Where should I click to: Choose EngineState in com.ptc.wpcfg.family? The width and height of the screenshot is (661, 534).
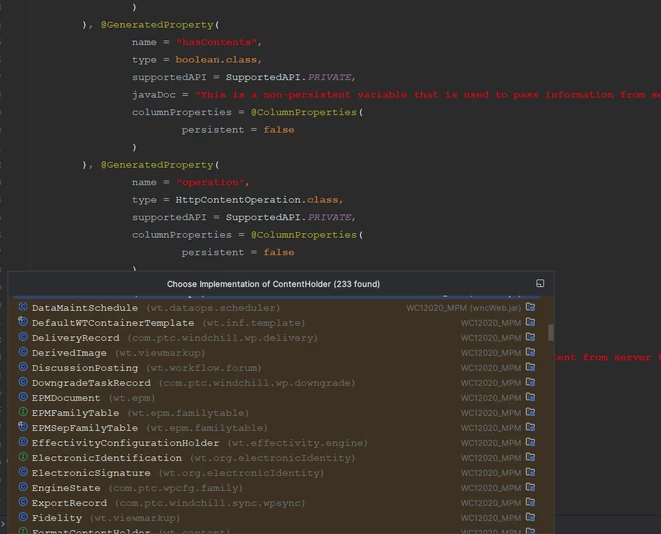277,488
